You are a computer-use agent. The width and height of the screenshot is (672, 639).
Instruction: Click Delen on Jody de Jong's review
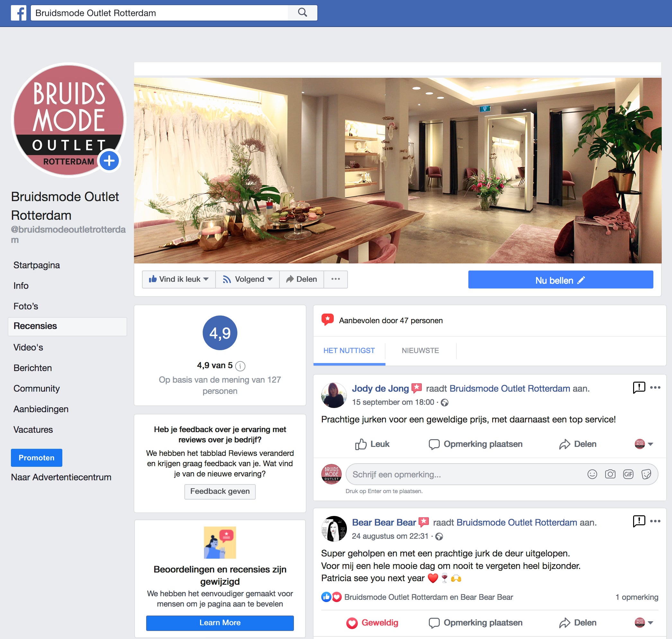click(x=578, y=444)
